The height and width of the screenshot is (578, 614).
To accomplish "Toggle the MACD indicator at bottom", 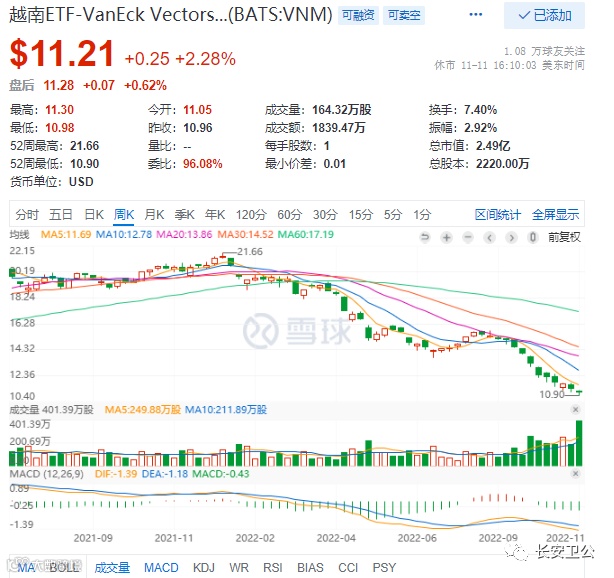I will 161,567.
